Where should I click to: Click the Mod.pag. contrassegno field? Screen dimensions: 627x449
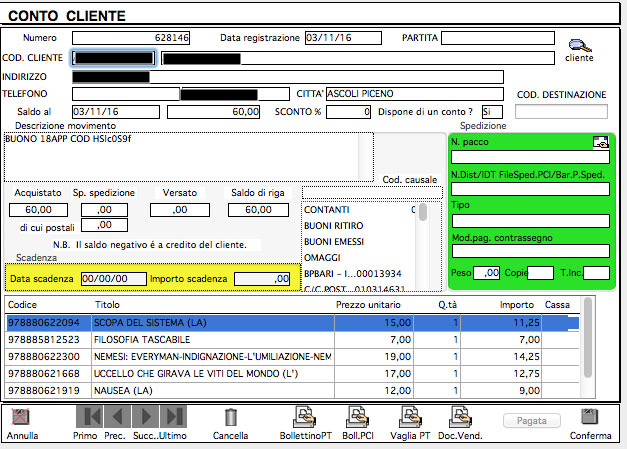tap(531, 251)
